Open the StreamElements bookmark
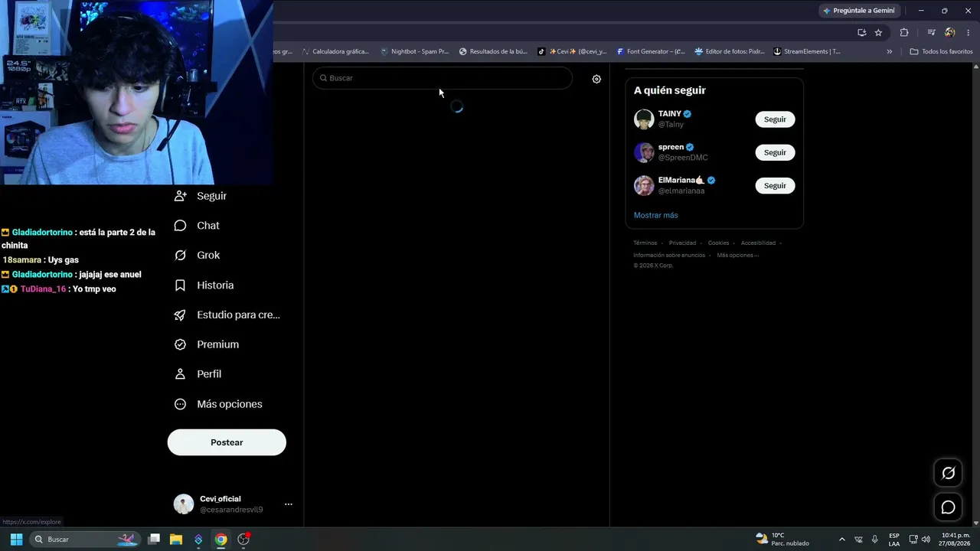The image size is (980, 551). tap(807, 51)
